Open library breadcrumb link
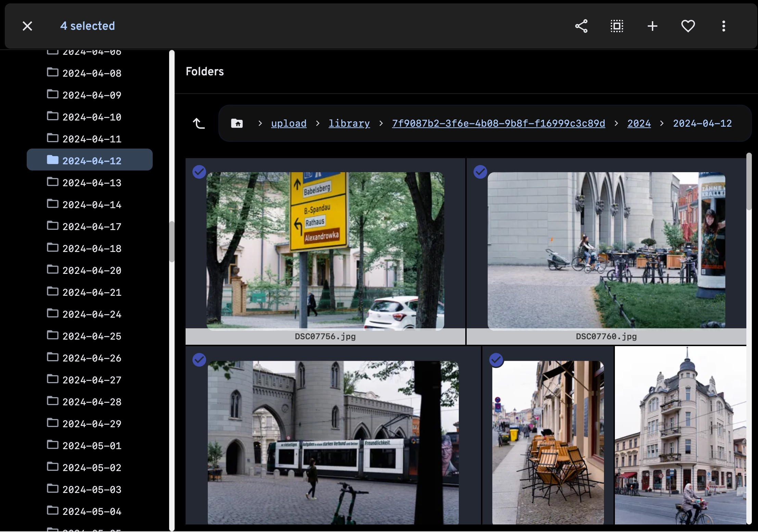Screen dimensions: 758x532 click(349, 123)
